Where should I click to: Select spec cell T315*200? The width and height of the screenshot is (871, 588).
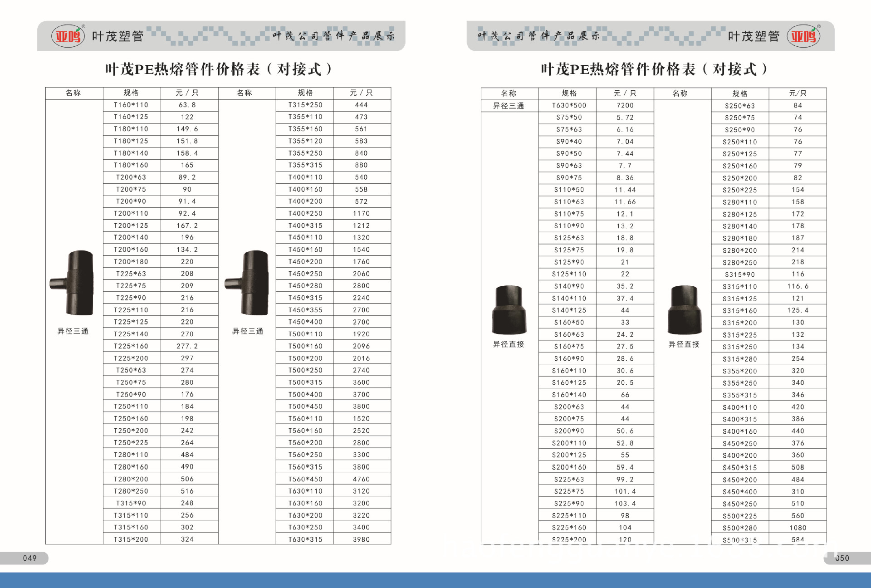click(132, 539)
